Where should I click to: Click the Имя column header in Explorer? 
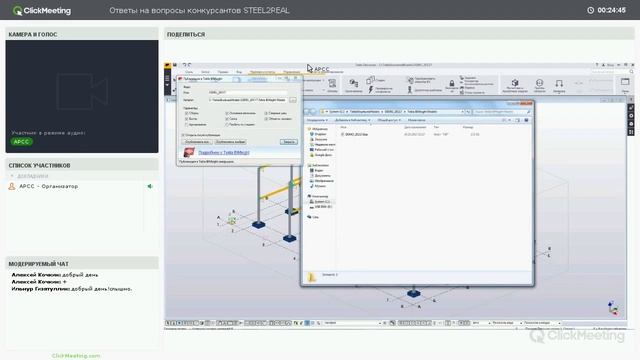[x=344, y=127]
